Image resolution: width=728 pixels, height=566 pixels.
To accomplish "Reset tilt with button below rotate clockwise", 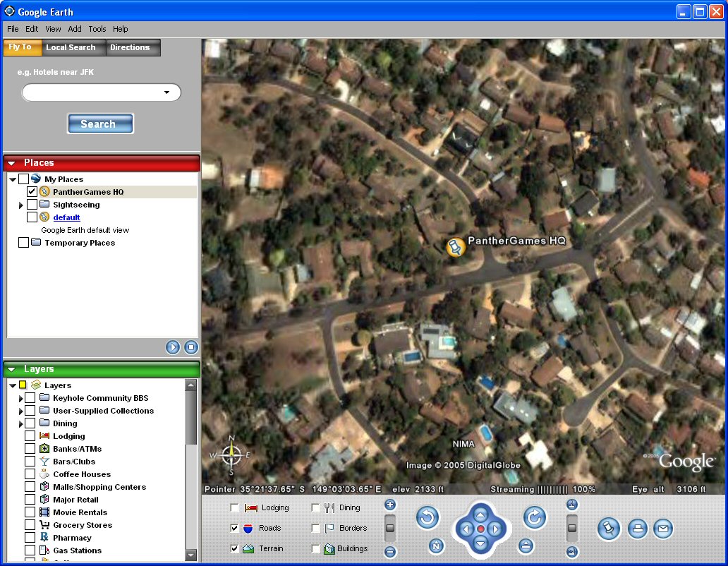I will tap(526, 546).
